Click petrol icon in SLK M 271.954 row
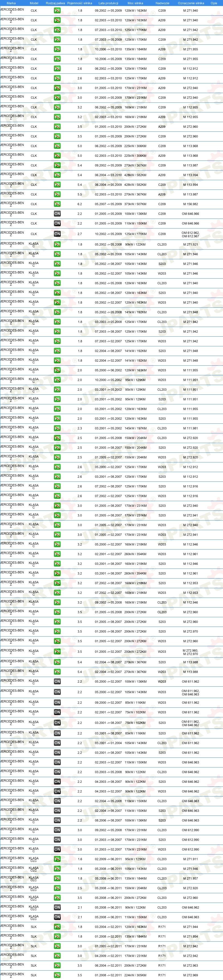The image size is (223, 980). [x=57, y=936]
